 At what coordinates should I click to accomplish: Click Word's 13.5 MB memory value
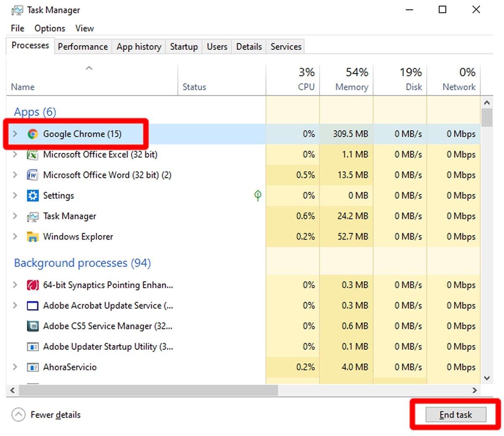point(353,175)
